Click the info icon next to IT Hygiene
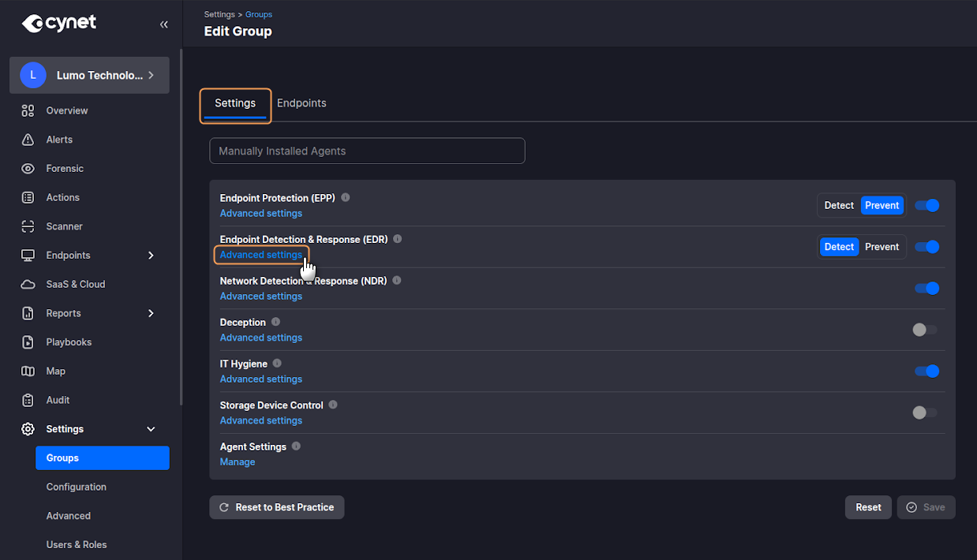977x560 pixels. [277, 364]
